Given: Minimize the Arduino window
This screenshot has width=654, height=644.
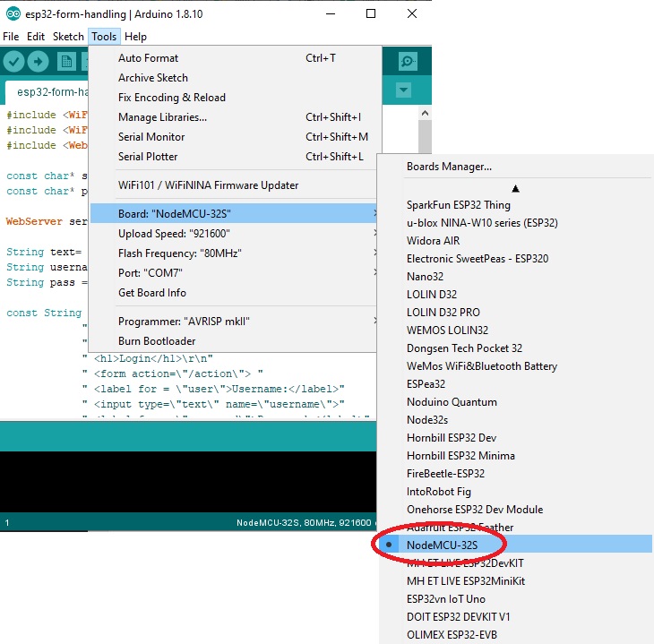Looking at the screenshot, I should point(331,13).
